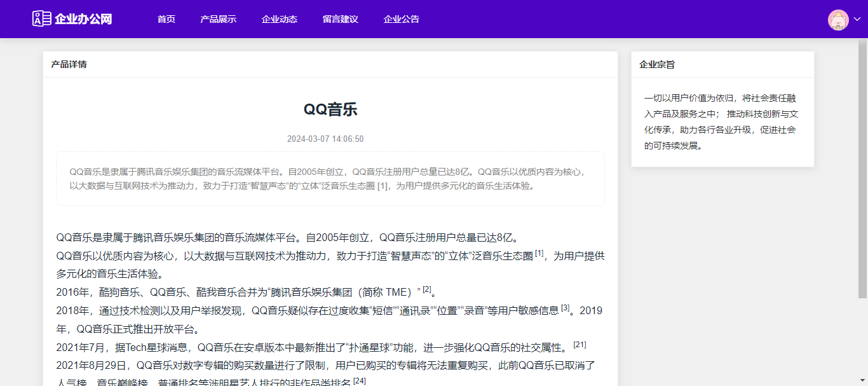Viewport: 868px width, 386px height.
Task: Open the 企业公告 menu item
Action: [402, 19]
